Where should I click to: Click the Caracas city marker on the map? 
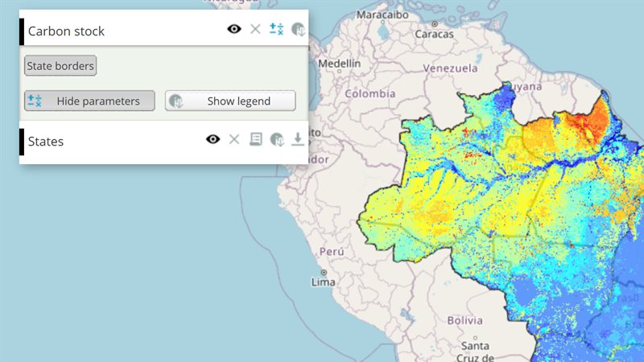point(435,24)
